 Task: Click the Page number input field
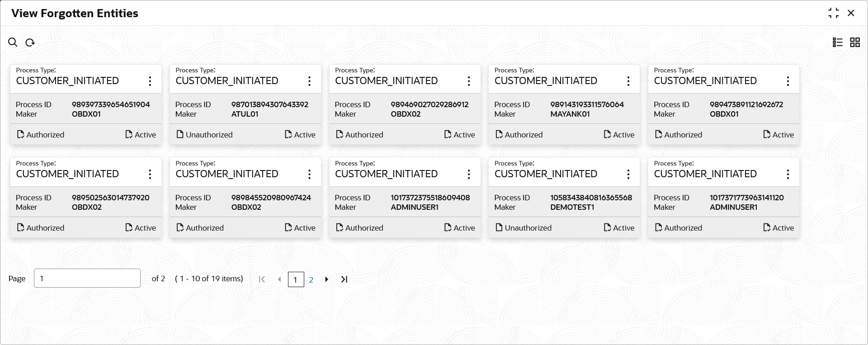click(x=87, y=279)
